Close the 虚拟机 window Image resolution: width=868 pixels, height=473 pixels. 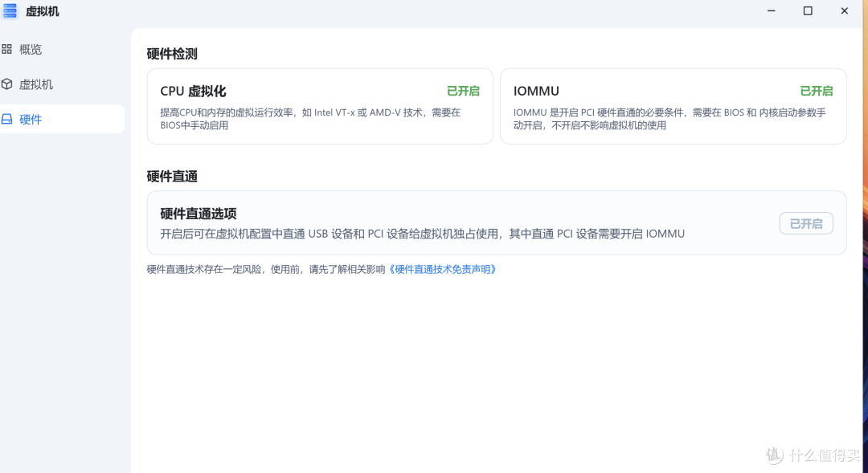pos(844,11)
